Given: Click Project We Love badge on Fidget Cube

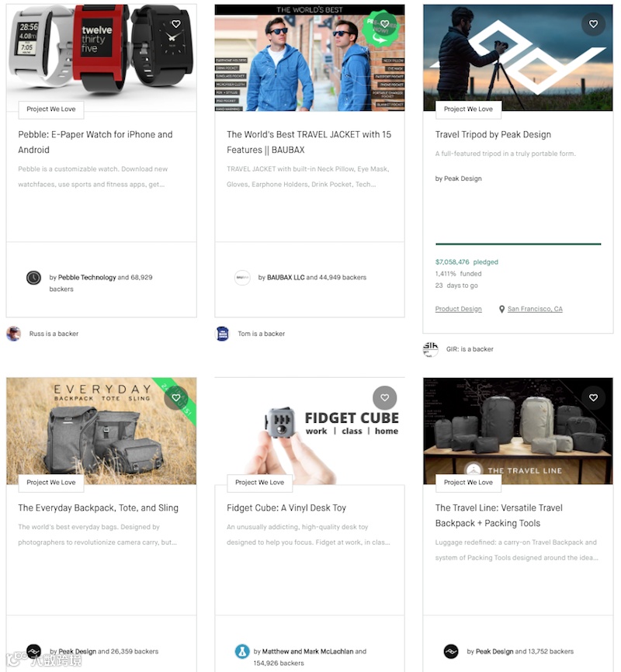Looking at the screenshot, I should point(259,483).
